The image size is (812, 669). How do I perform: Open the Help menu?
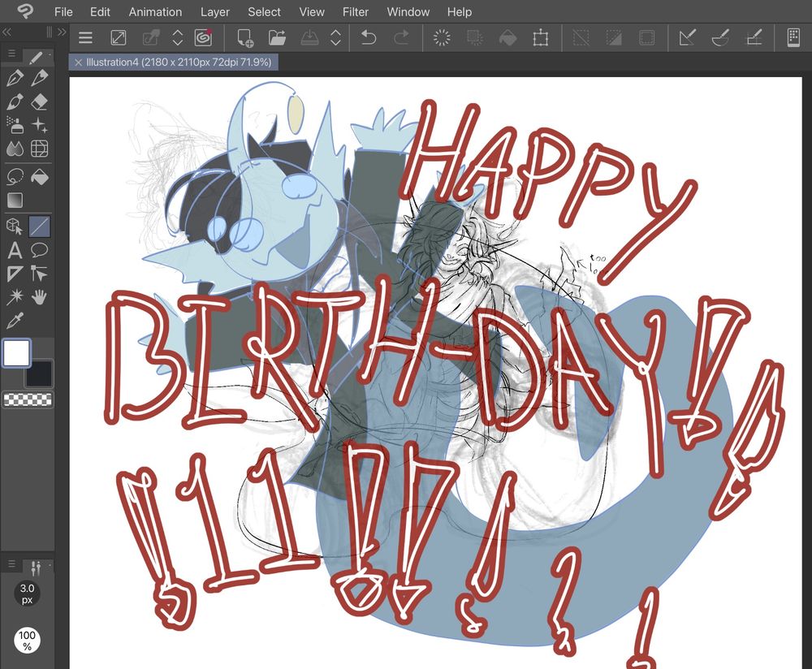pos(460,12)
